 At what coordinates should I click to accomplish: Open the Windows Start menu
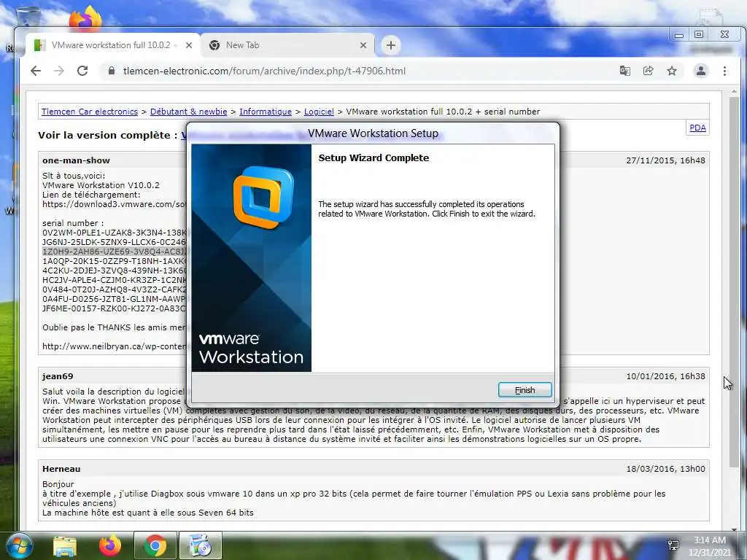[x=19, y=545]
